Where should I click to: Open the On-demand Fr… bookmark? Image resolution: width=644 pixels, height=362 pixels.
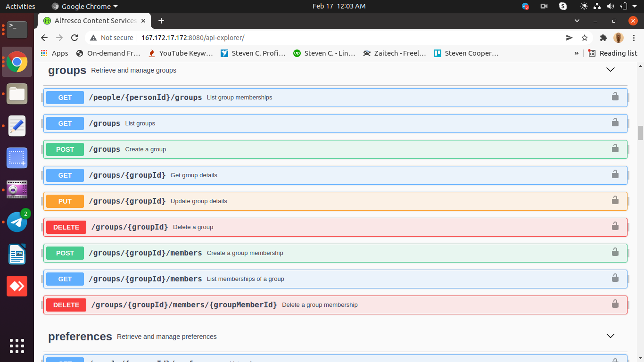[108, 53]
